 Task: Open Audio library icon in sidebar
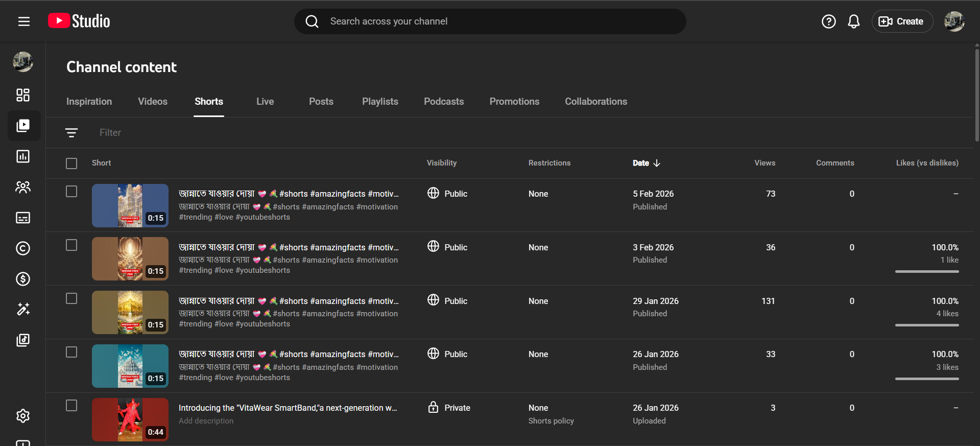23,340
